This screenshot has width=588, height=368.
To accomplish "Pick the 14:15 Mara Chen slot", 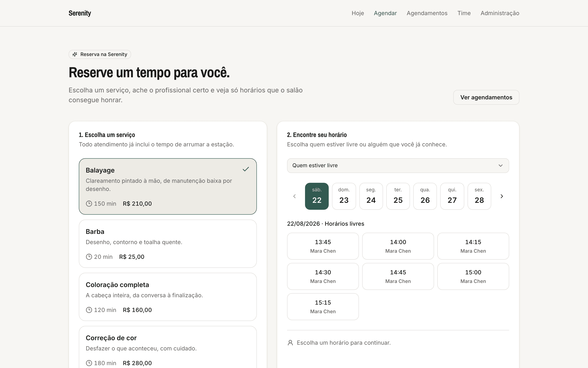I will (x=473, y=246).
